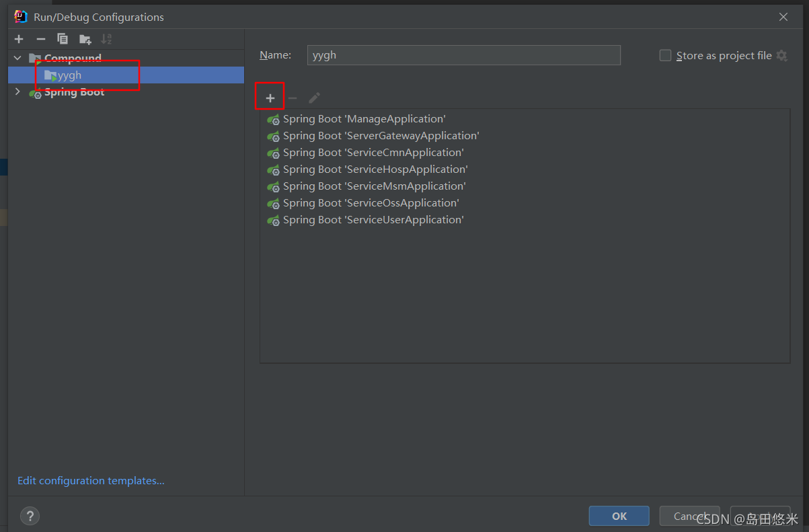Viewport: 809px width, 532px height.
Task: Open help with question mark button
Action: pos(30,516)
